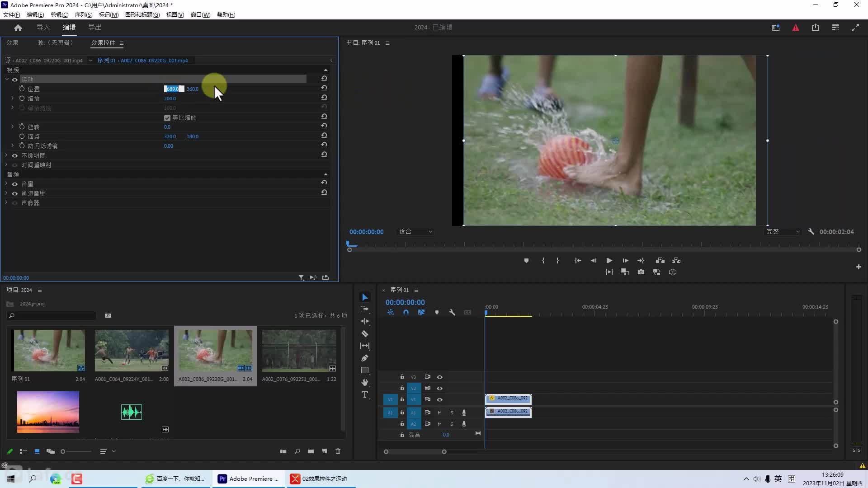Click Lift button in Program monitor
This screenshot has width=868, height=488.
point(660,261)
